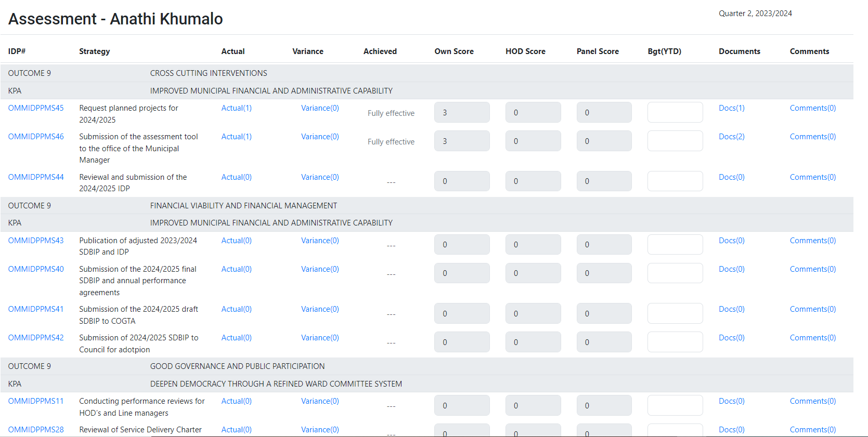View Comments(0) for OMMIDPPMS44 row
Screen dimensions: 868x437
point(812,177)
